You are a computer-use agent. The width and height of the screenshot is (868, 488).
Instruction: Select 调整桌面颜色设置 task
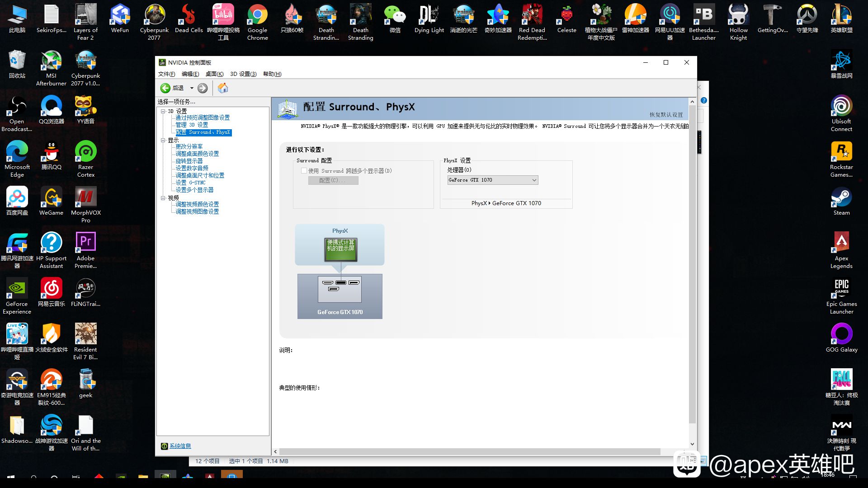click(197, 154)
